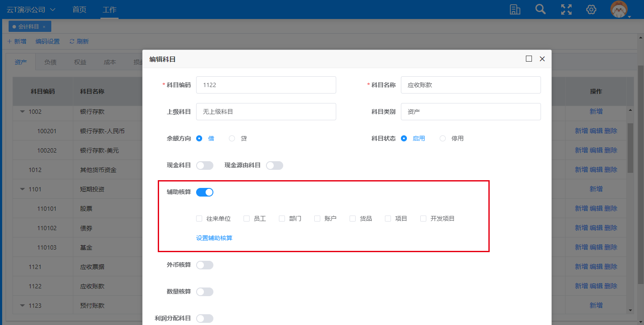Click the 设置辅助核算 link
This screenshot has width=644, height=325.
tap(214, 238)
